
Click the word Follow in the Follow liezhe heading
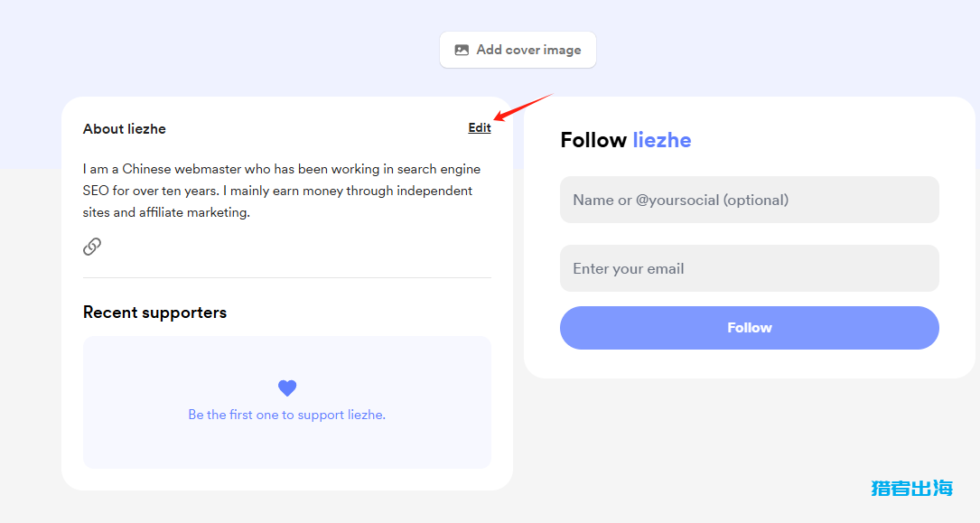593,140
